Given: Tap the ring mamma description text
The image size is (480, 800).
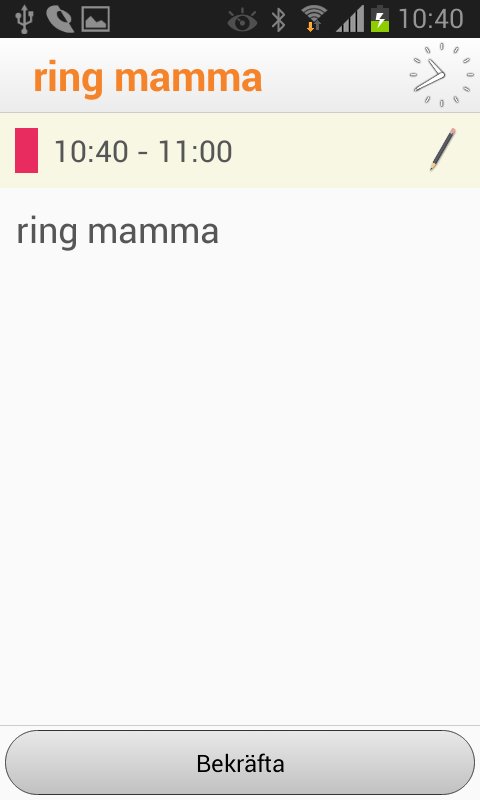Looking at the screenshot, I should click(x=118, y=232).
